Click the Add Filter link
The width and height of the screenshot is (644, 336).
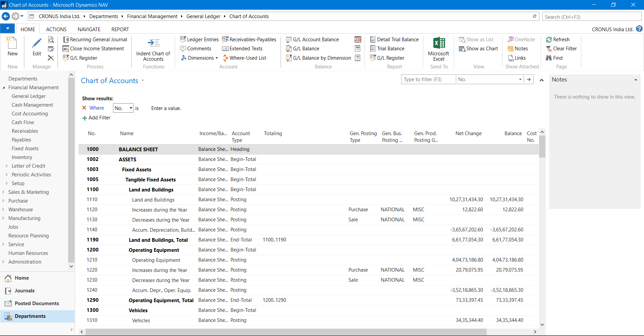click(x=96, y=118)
